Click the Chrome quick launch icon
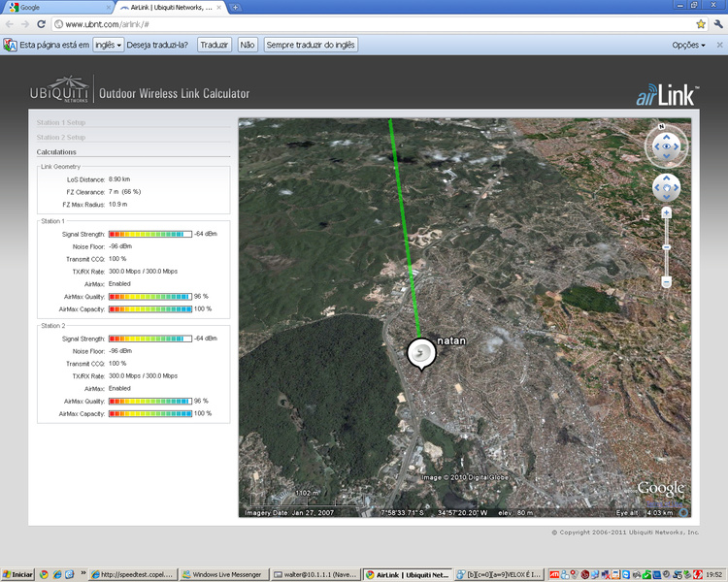Screen dimensions: 728x582 coord(44,574)
